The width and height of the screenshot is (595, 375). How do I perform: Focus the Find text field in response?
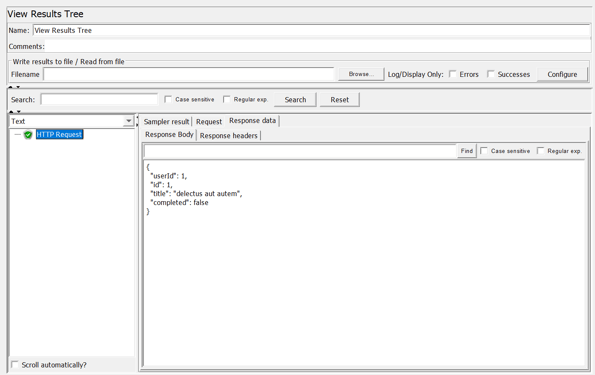pos(300,151)
